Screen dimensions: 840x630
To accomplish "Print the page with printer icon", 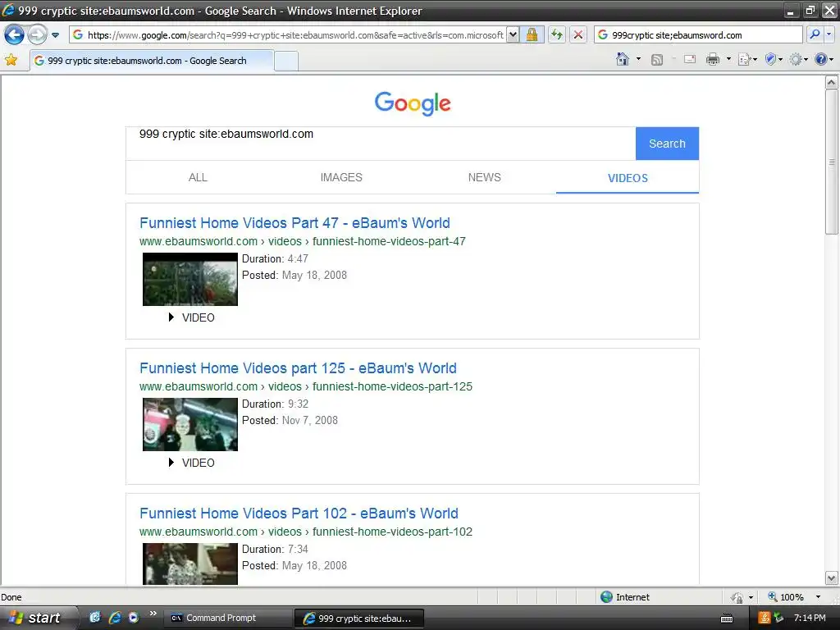I will (x=713, y=59).
